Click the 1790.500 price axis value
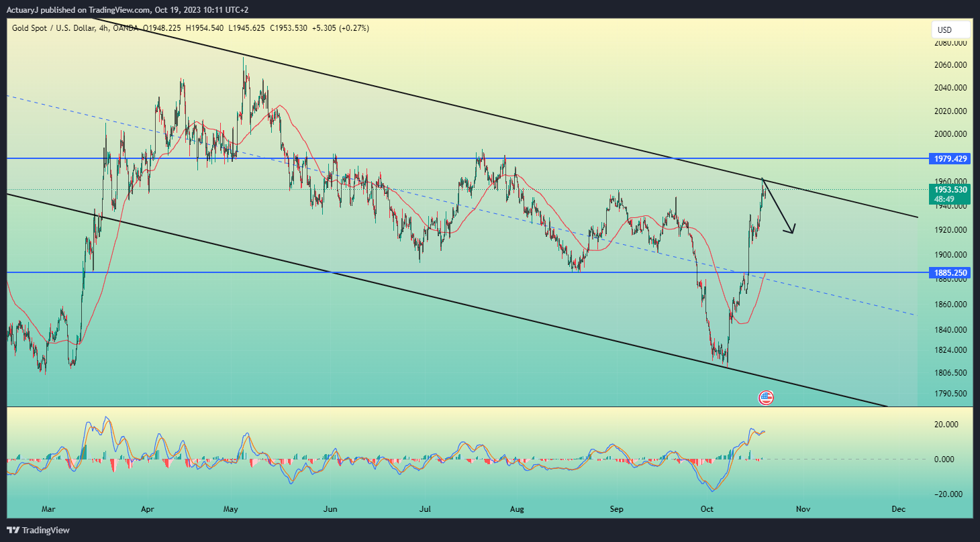This screenshot has height=542, width=980. (x=950, y=394)
